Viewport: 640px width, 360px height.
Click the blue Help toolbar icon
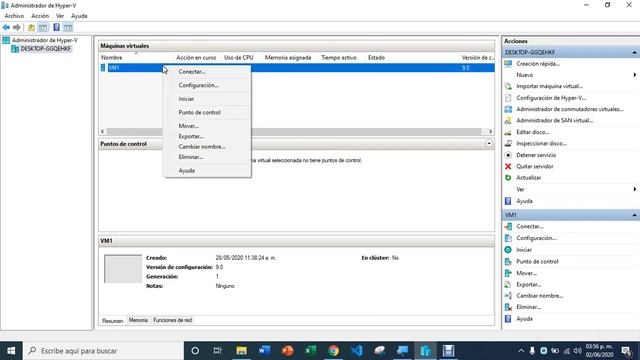56,27
